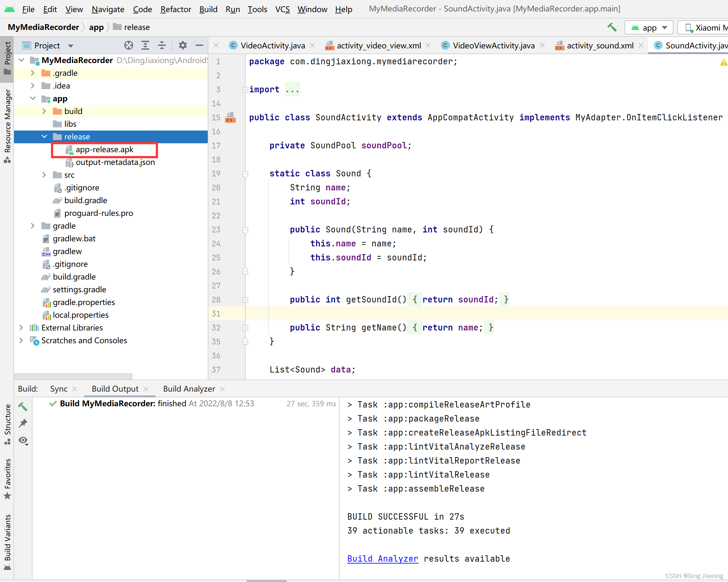Screen dimensions: 728x582
Task: Expand Scratches and Consoles node
Action: pos(21,340)
